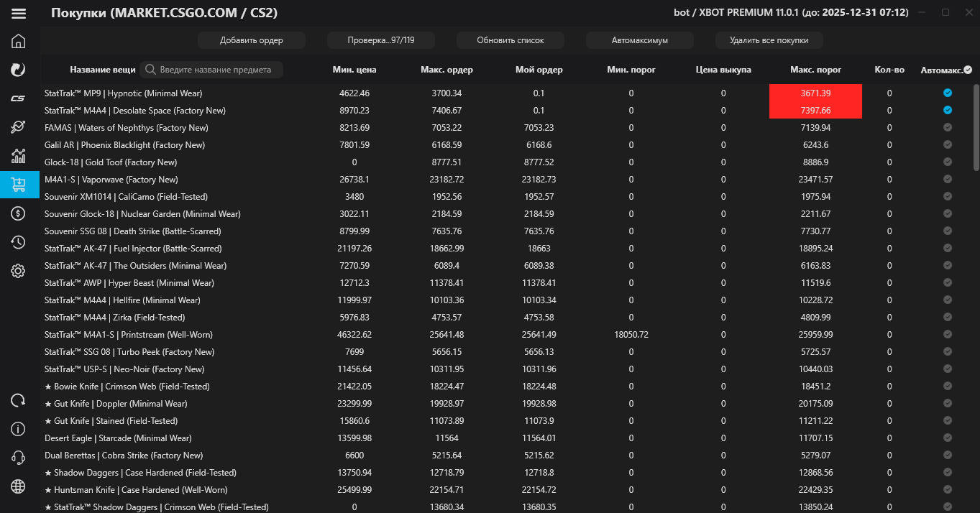This screenshot has height=513, width=980.
Task: Click the CS sidebar icon
Action: [x=19, y=98]
